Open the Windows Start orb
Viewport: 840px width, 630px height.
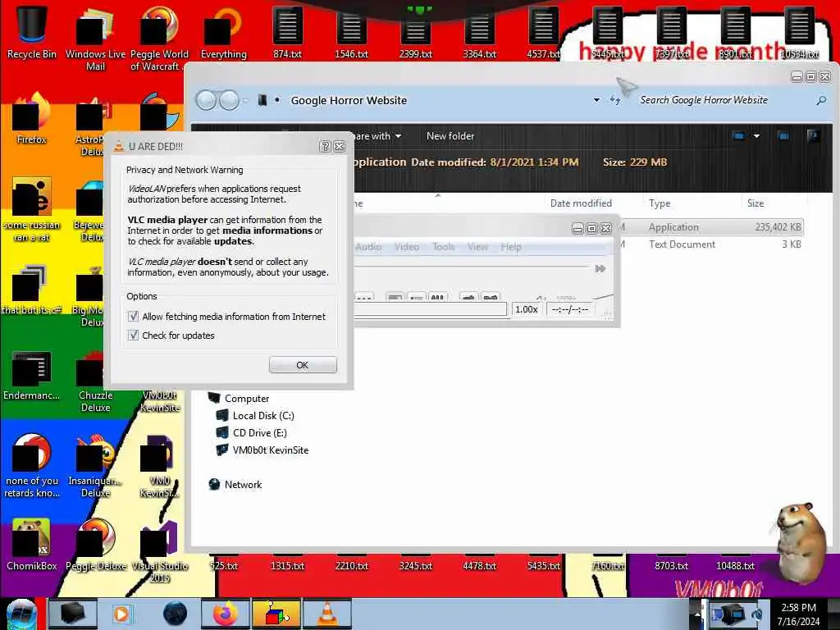(21, 614)
